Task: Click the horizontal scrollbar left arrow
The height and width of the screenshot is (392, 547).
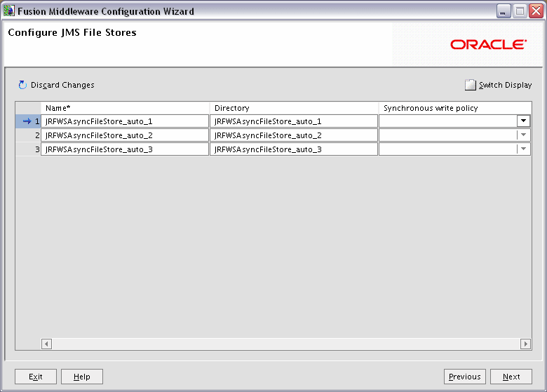Action: point(46,344)
